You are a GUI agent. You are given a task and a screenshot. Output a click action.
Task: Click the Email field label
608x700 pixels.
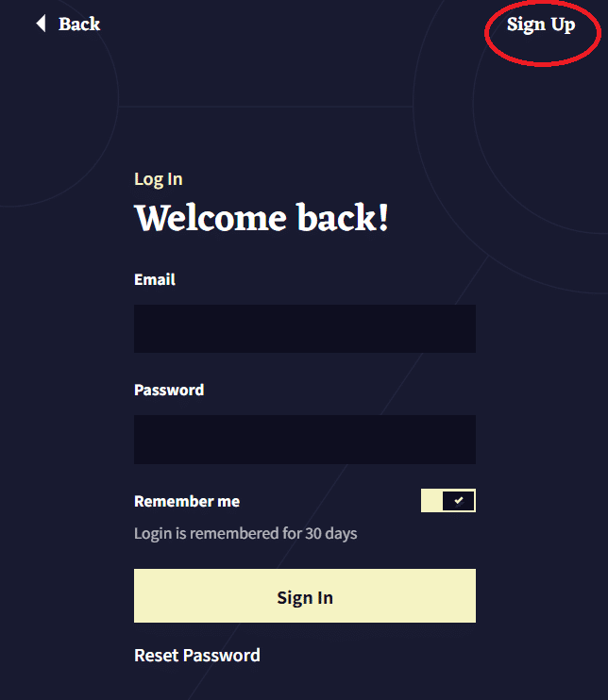[x=155, y=279]
